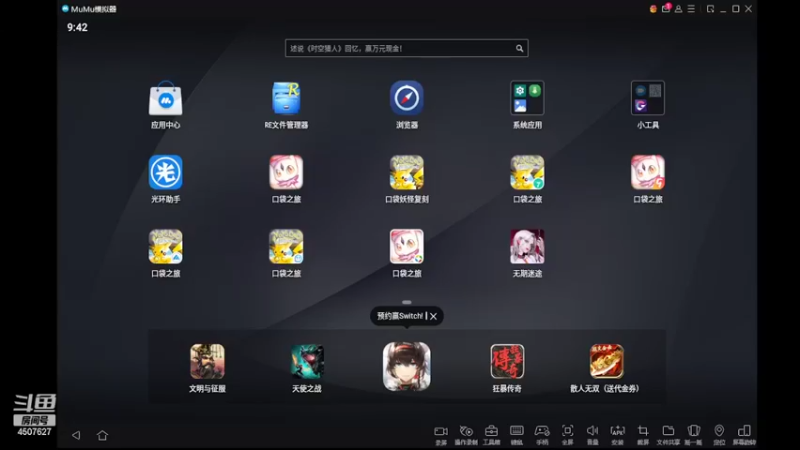Viewport: 800px width, 450px height.
Task: Open the mail notifications with red badge
Action: (x=666, y=8)
